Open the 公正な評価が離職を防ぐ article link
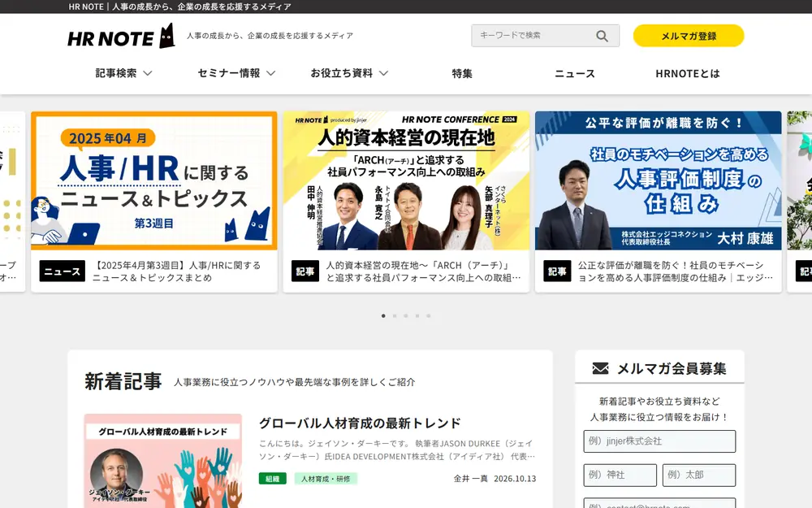812x508 pixels. (676, 271)
